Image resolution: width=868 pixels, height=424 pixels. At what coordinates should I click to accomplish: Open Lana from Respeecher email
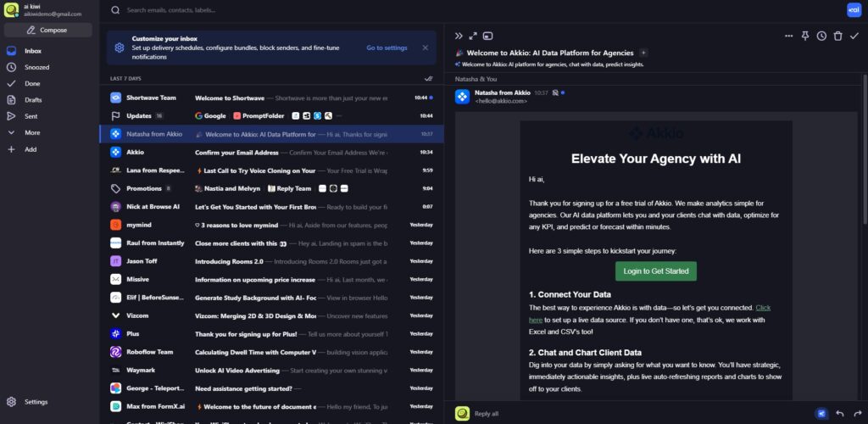[271, 170]
